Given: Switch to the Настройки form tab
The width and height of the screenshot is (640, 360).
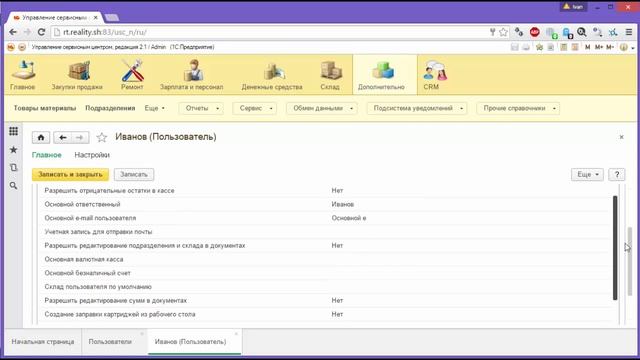Looking at the screenshot, I should point(92,155).
